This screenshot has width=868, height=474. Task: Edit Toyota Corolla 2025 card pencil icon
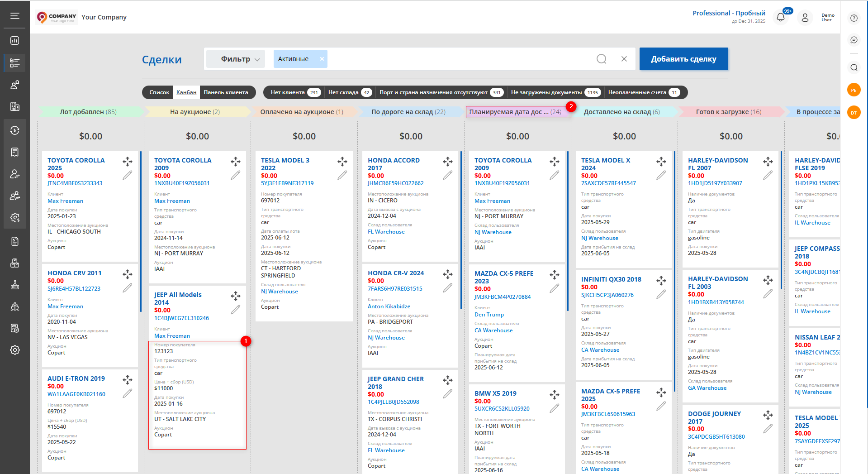(128, 175)
